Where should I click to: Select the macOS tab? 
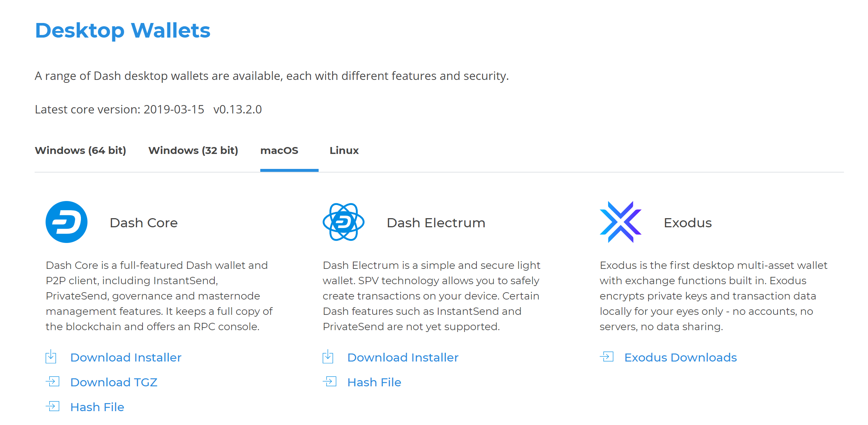tap(279, 150)
